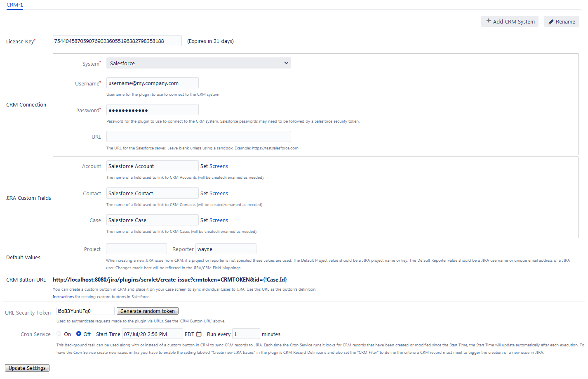Select the Cron Service Off option
Viewport: 588px width, 379px height.
click(79, 334)
